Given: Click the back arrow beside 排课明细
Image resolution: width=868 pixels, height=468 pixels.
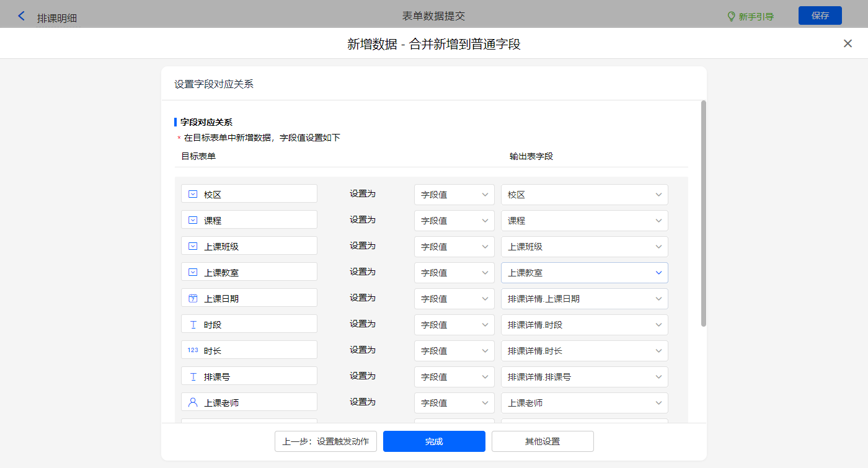Looking at the screenshot, I should [x=22, y=16].
